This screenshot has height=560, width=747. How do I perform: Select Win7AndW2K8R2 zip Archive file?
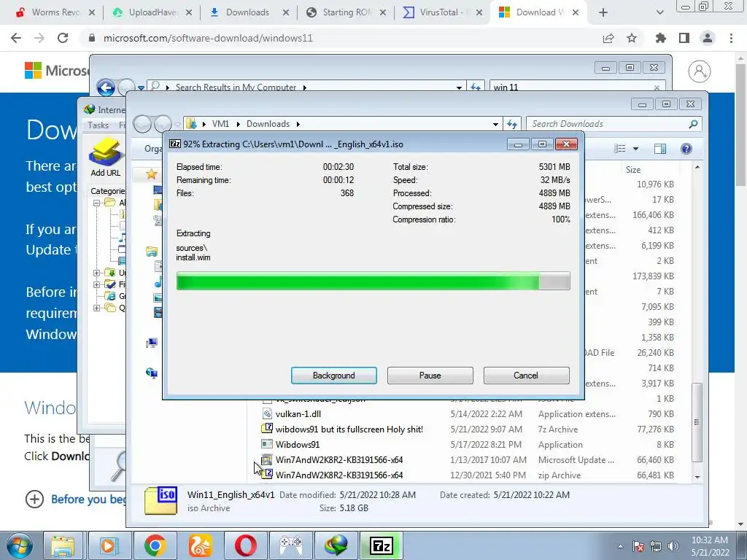point(339,475)
